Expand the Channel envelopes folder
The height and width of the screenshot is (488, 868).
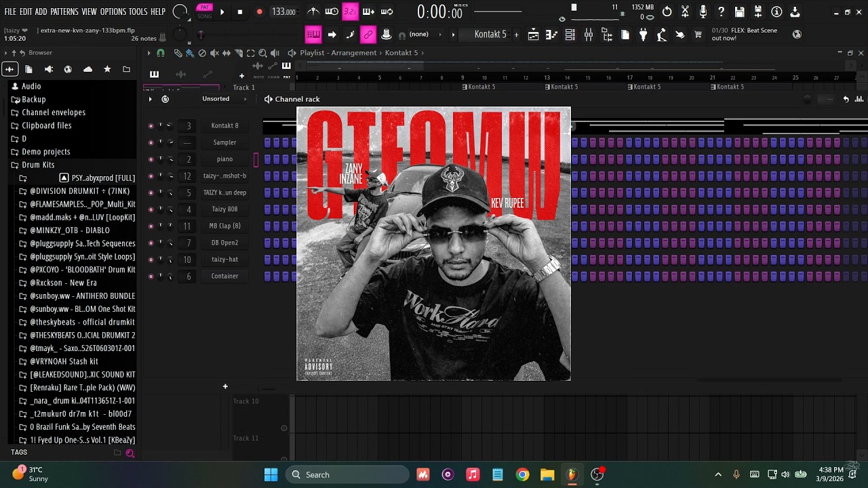[x=54, y=113]
